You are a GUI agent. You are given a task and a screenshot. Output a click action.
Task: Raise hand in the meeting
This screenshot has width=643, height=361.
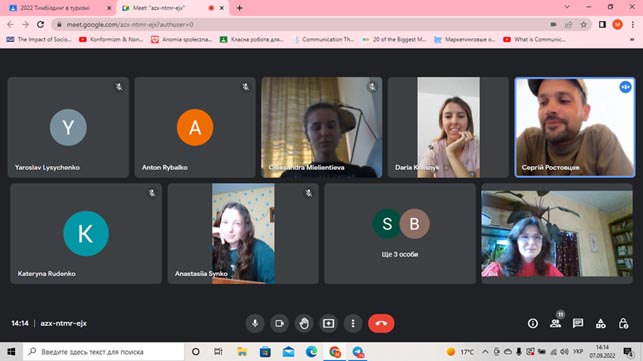pyautogui.click(x=304, y=323)
